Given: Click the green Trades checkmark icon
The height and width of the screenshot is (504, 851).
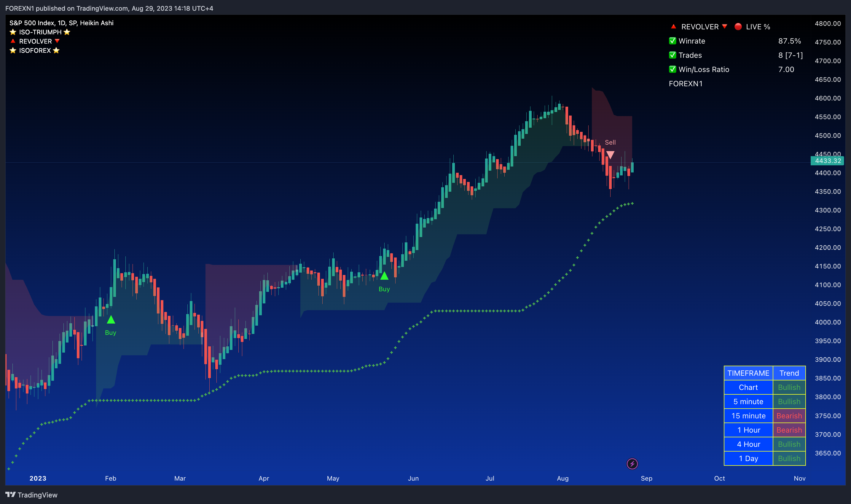Looking at the screenshot, I should [x=672, y=55].
